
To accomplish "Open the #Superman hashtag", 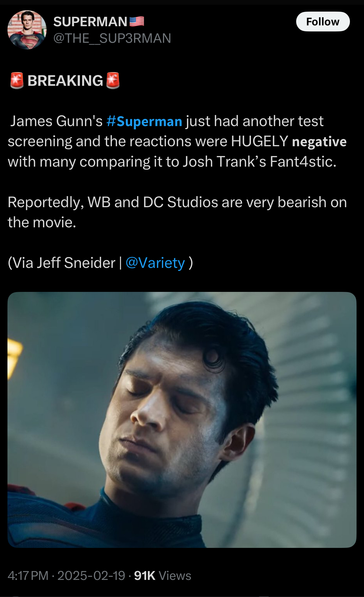I will 144,121.
